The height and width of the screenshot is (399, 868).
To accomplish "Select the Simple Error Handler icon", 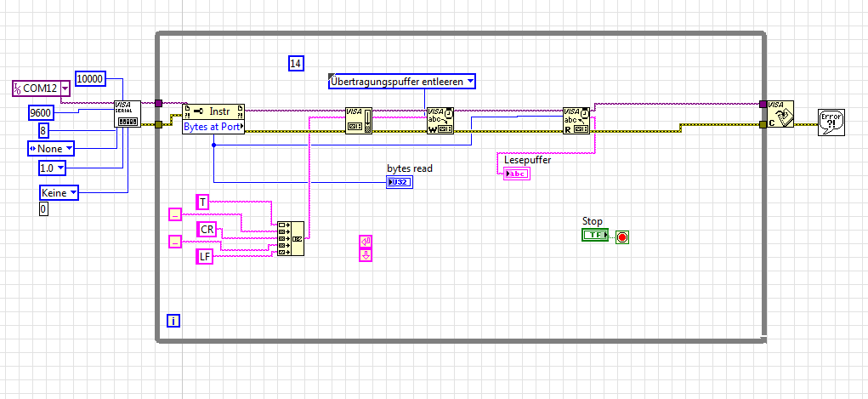I will (x=831, y=123).
